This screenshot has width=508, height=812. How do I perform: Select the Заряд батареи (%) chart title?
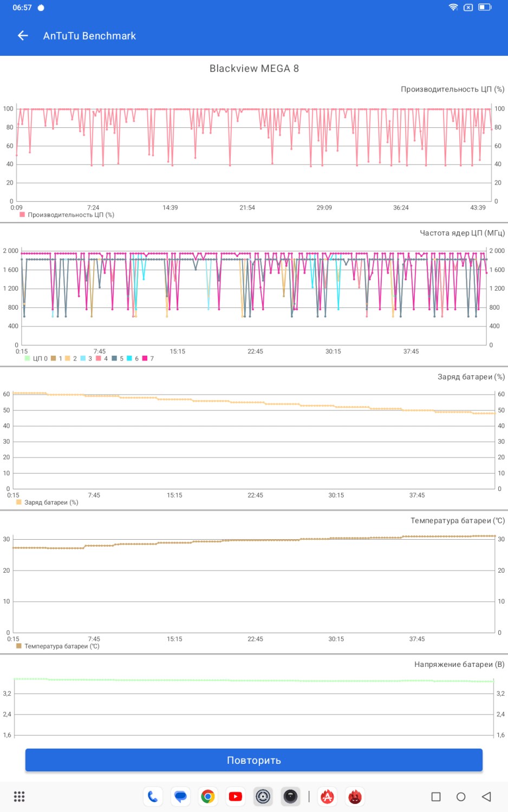point(471,377)
